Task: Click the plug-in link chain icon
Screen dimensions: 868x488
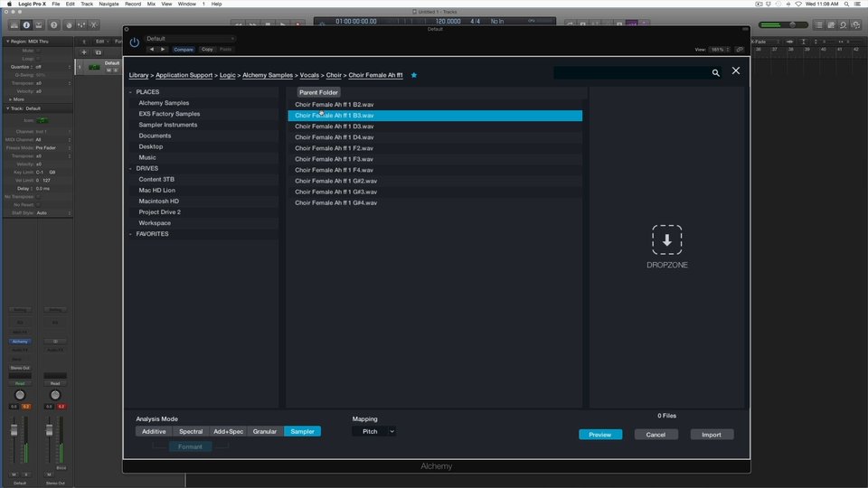Action: [x=740, y=49]
